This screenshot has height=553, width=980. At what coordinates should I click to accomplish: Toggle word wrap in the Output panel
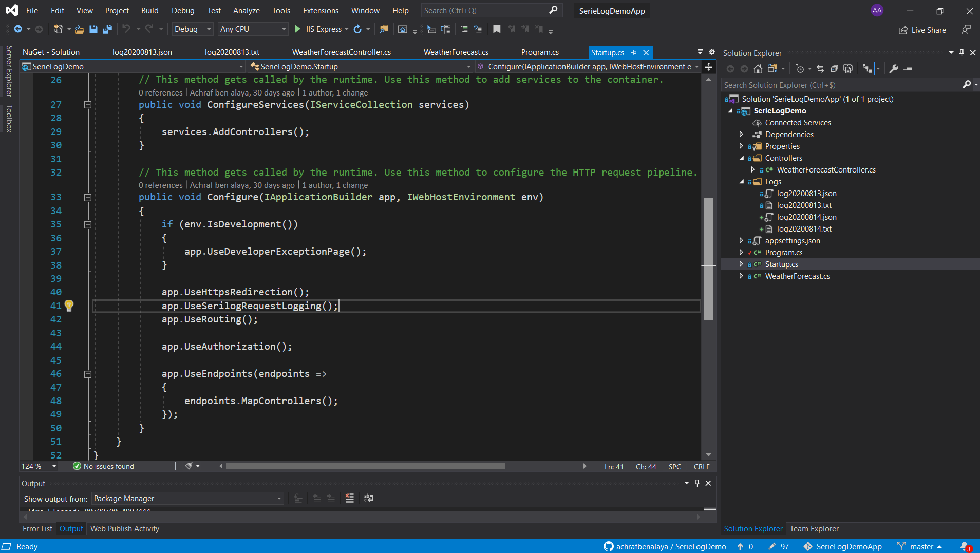point(369,498)
